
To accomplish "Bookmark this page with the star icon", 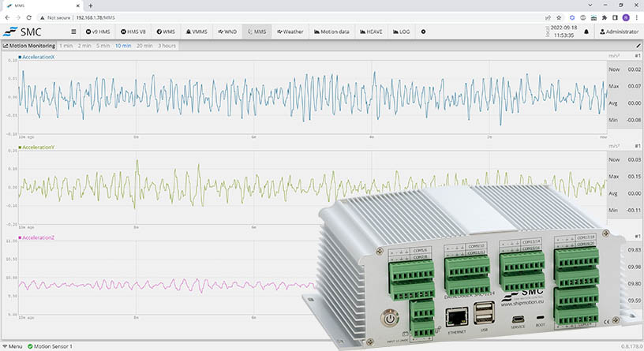I will point(559,17).
